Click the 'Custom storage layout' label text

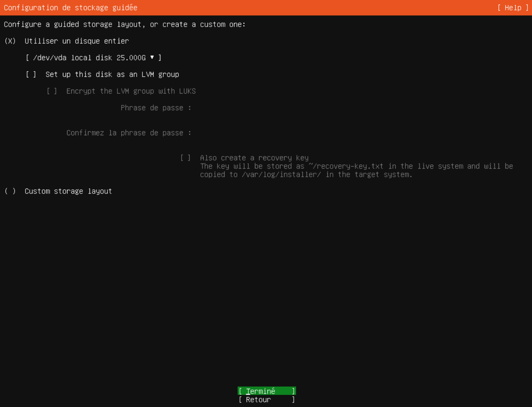[68, 191]
